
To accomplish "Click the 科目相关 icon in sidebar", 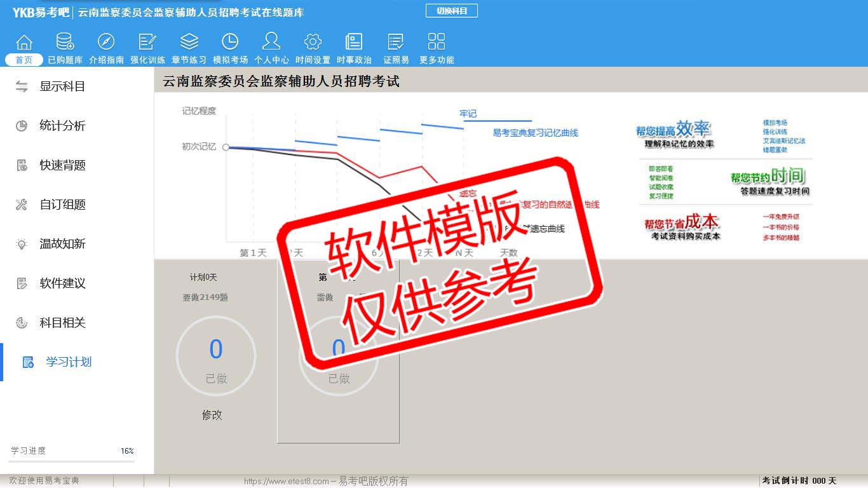I will pyautogui.click(x=22, y=323).
